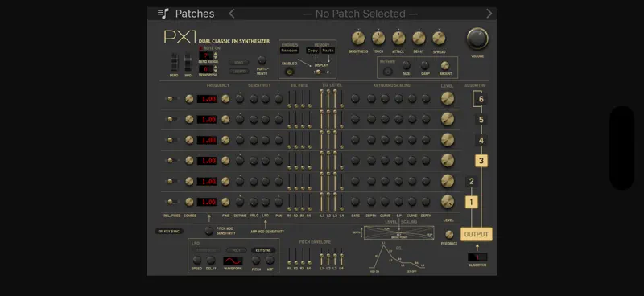The image size is (644, 296).
Task: Flip operator 6 Rel/Fixed switch
Action: coord(171,98)
